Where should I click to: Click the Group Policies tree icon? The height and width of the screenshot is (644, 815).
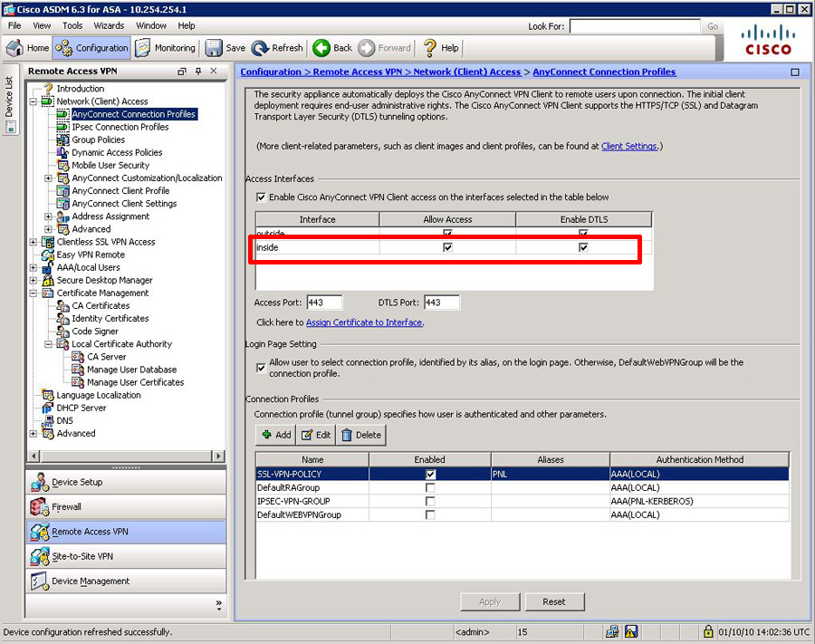coord(62,139)
